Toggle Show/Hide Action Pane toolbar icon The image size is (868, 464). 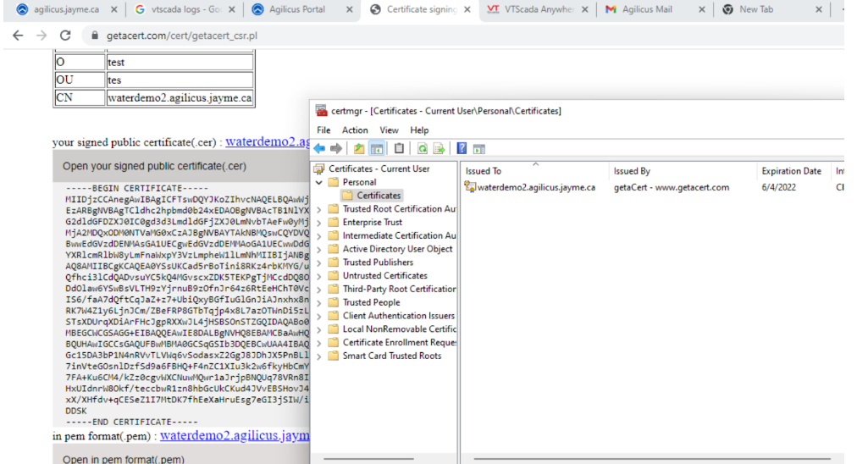click(x=478, y=149)
